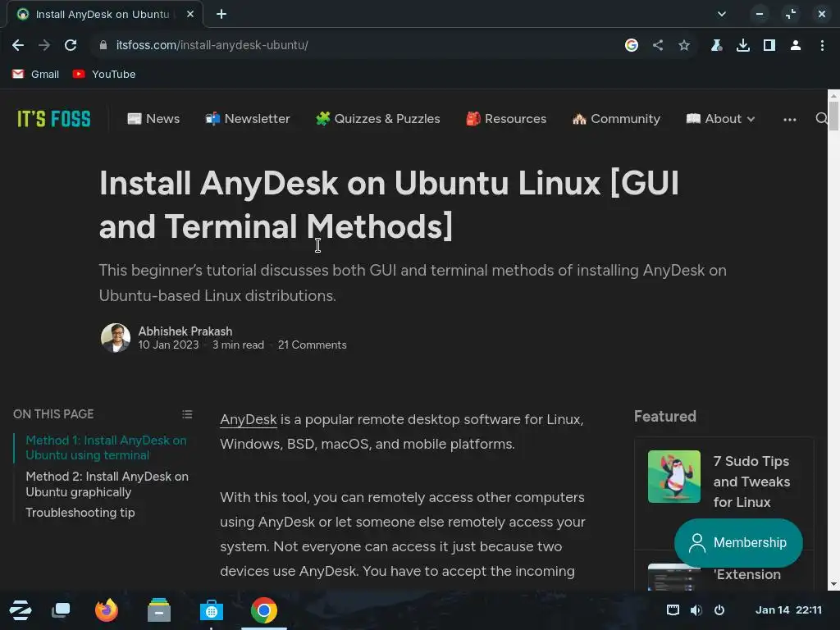Share this page via share icon
The height and width of the screenshot is (630, 840).
[658, 46]
